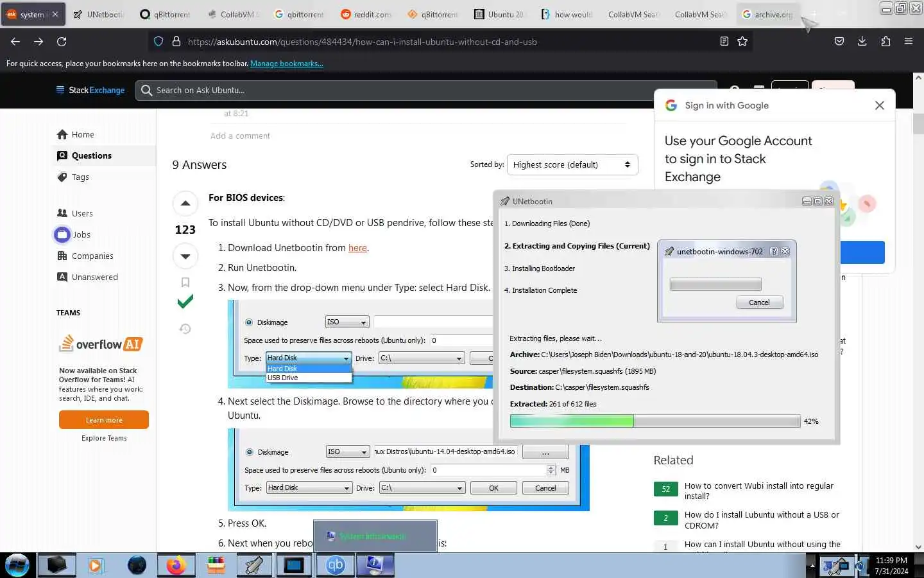Choose USB Drive in the Type dropdown list
This screenshot has width=924, height=578.
pos(309,378)
